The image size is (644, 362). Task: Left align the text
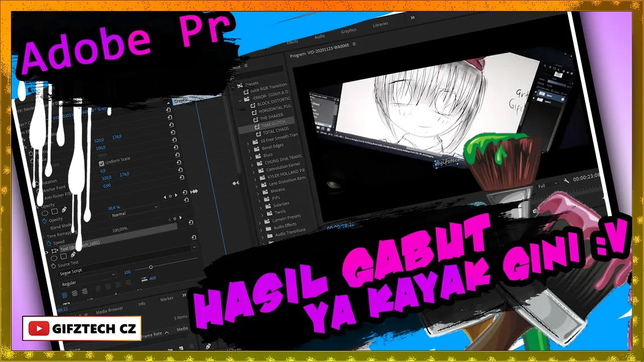tap(65, 295)
